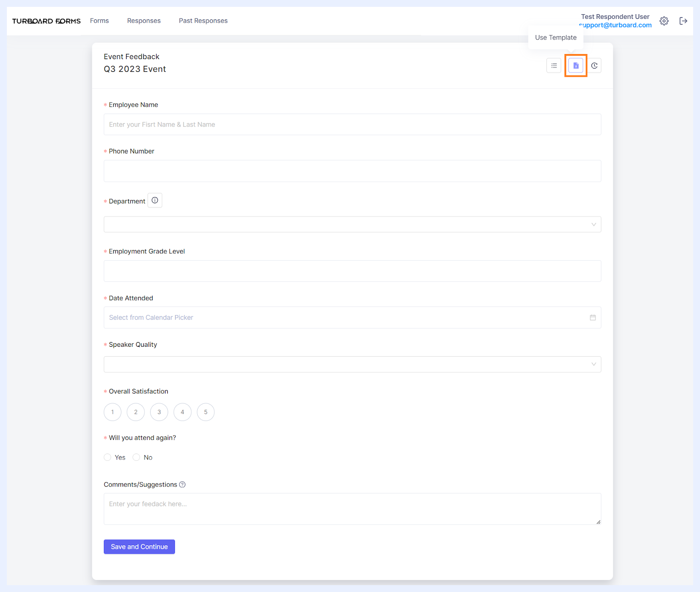Click the Use Template file icon
The image size is (700, 592).
576,66
